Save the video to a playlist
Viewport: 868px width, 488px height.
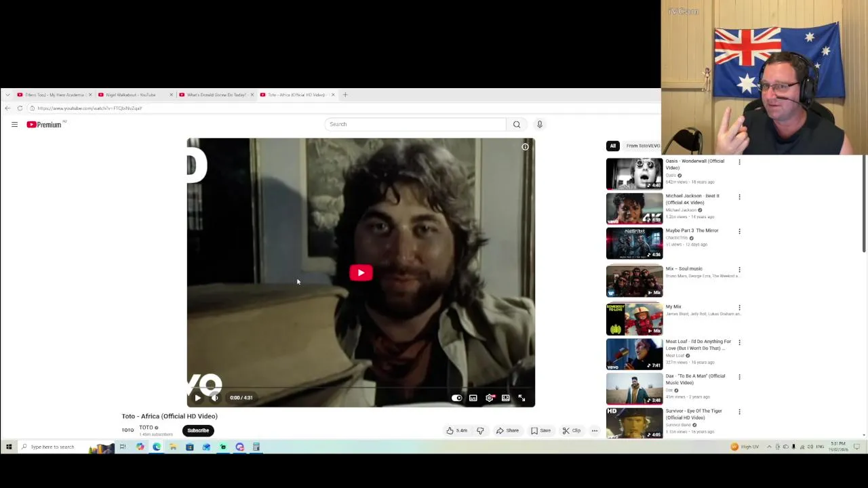click(540, 430)
